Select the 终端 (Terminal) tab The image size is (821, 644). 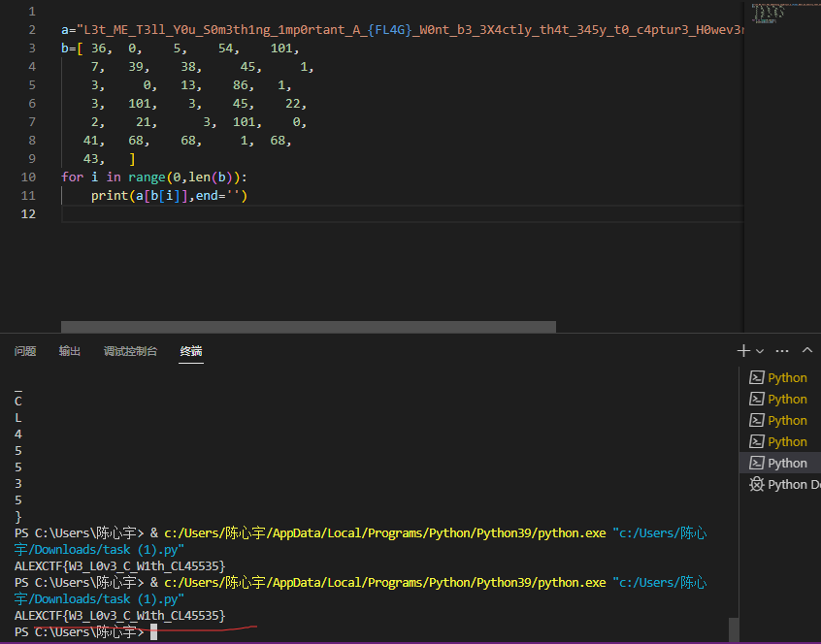[x=191, y=351]
